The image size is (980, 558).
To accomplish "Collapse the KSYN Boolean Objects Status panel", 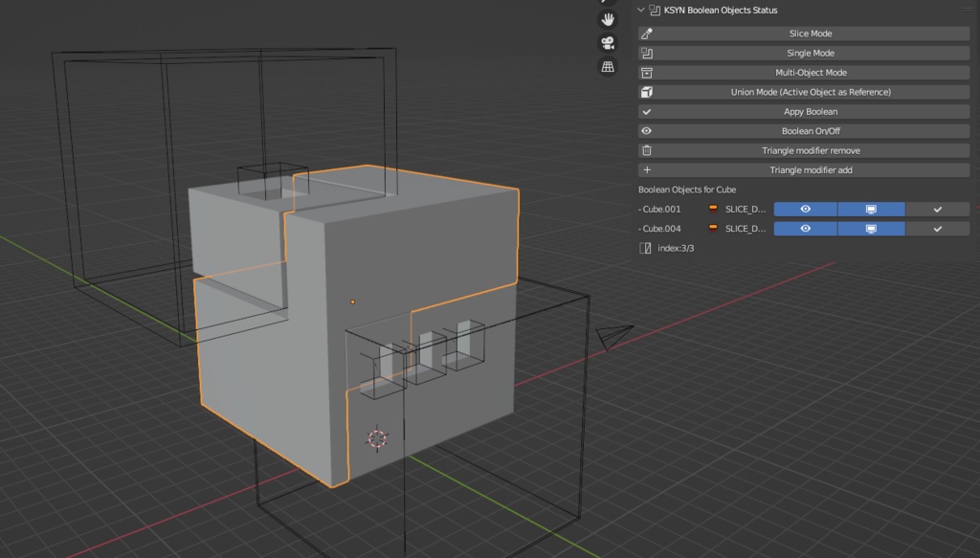I will point(641,11).
